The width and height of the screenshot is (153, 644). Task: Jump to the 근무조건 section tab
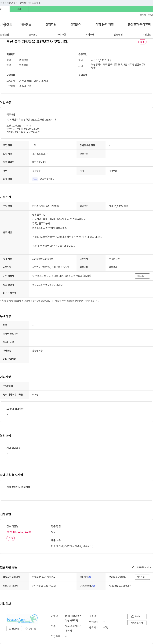[x=33, y=35]
